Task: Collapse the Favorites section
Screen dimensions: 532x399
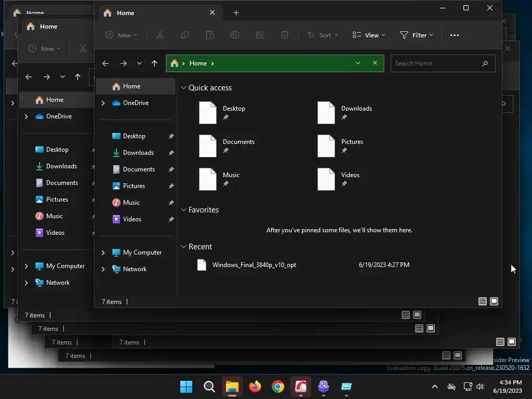Action: [x=183, y=210]
